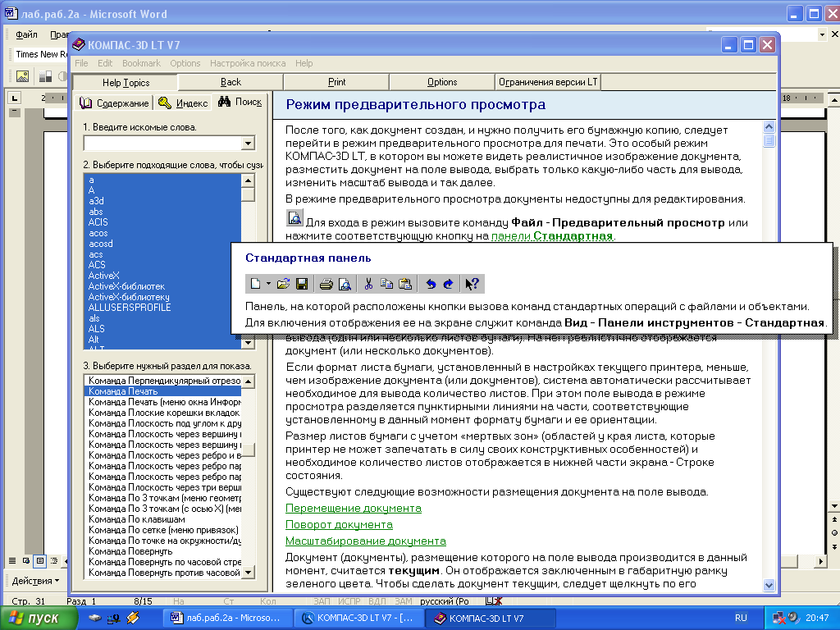
Task: Click the preview icon beside 'Для входа в режим'
Action: (x=294, y=218)
